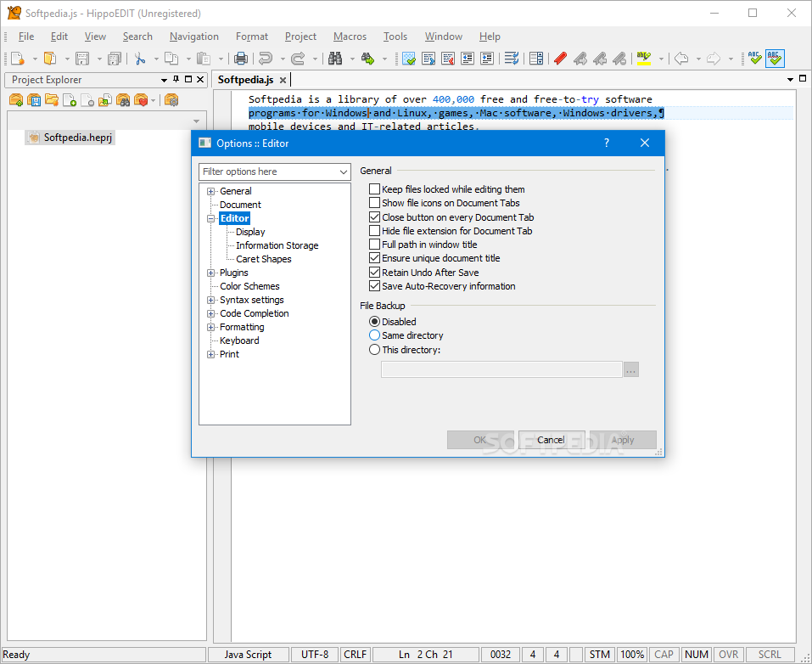Image resolution: width=812 pixels, height=664 pixels.
Task: Click the Paste clipboard icon
Action: [x=204, y=58]
